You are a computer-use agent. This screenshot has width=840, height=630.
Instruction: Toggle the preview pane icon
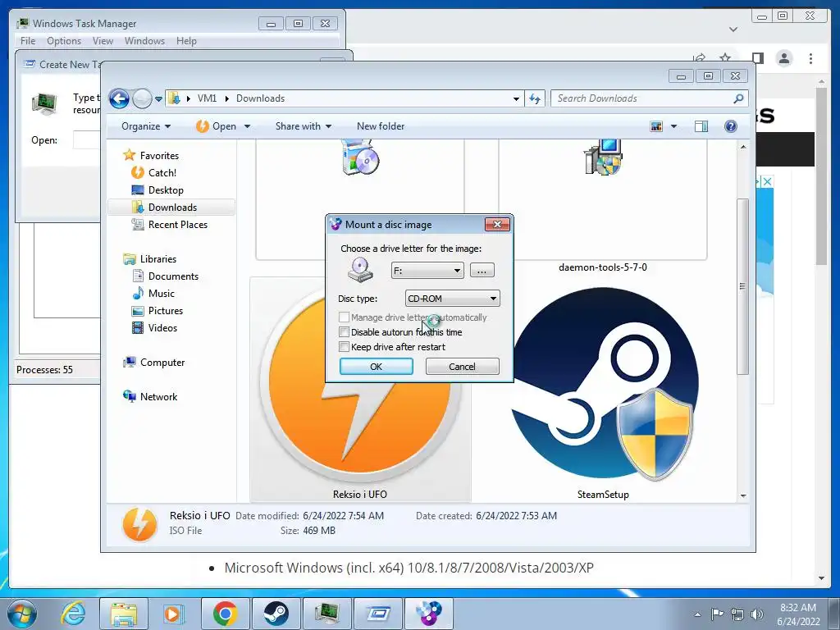point(701,126)
